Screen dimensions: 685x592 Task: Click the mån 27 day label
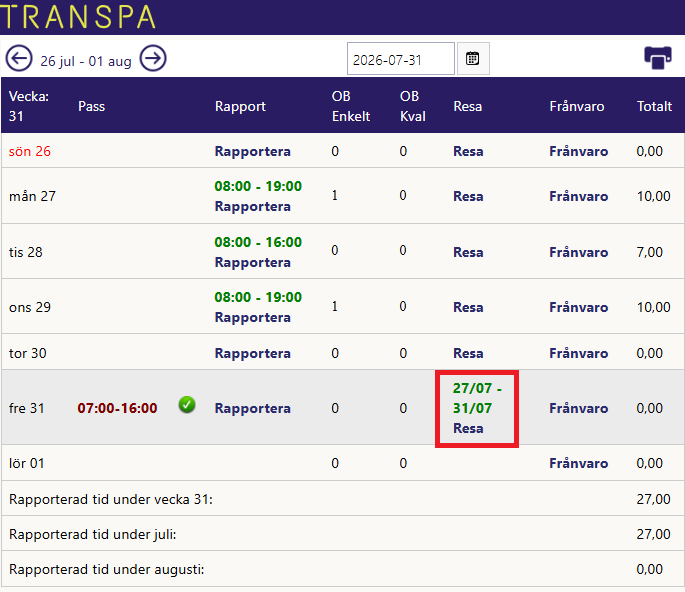pyautogui.click(x=32, y=196)
